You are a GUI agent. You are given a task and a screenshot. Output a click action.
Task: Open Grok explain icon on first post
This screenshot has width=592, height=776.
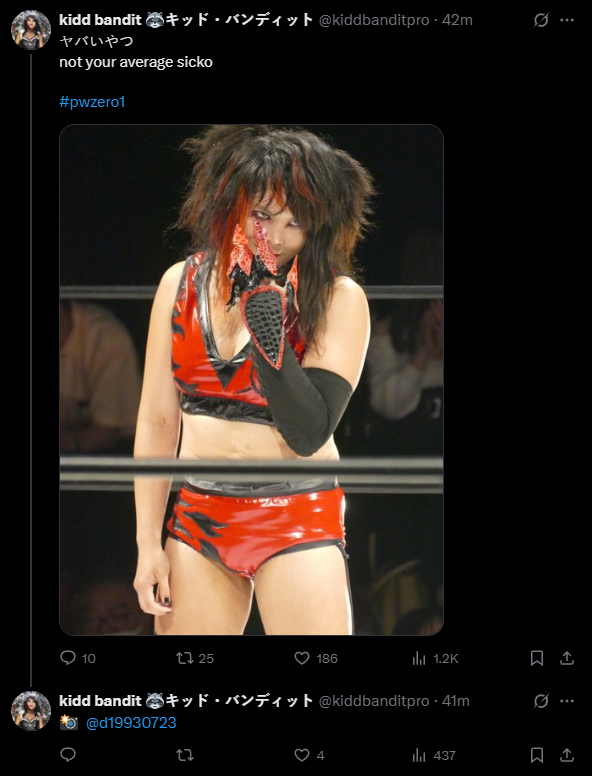[541, 20]
